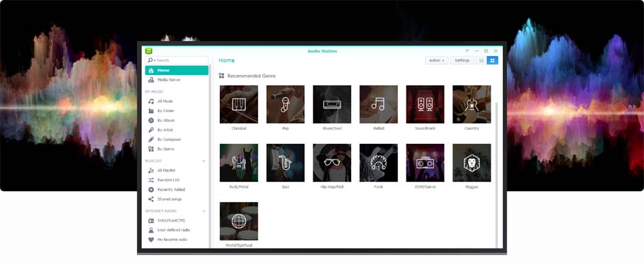Switch to thumbnail grid view

point(492,60)
